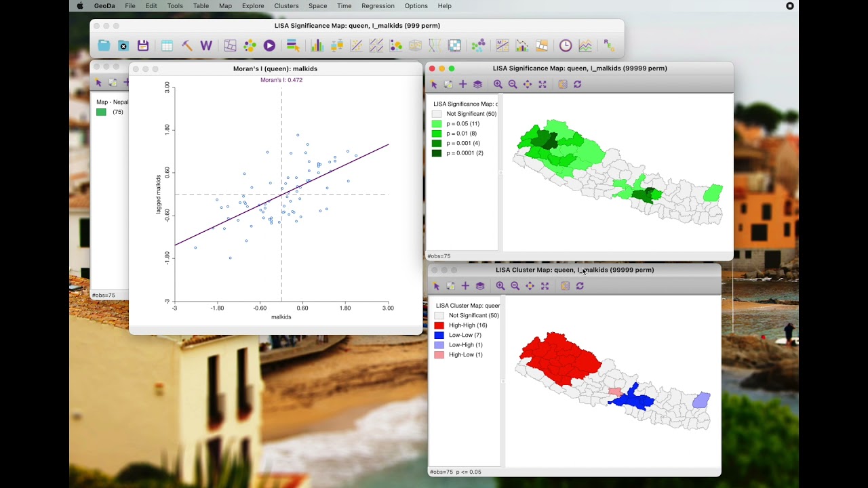Click add layer plus in Significance Map
This screenshot has width=868, height=488.
coord(462,84)
